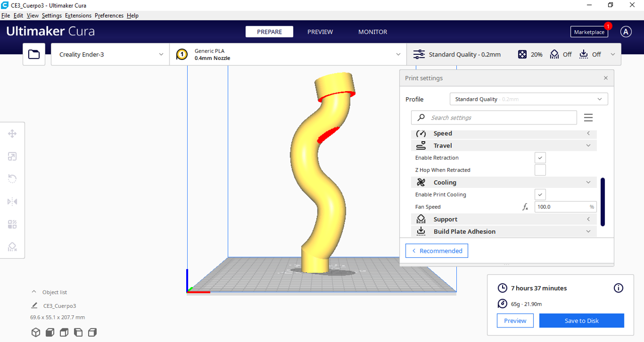Open Creality Ender-3 printer dropdown
Image resolution: width=644 pixels, height=342 pixels.
coord(110,54)
